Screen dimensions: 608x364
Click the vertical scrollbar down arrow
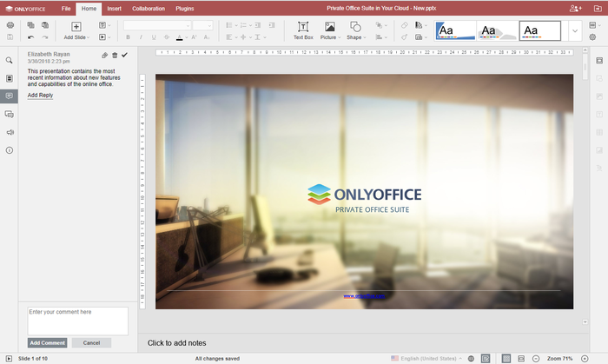(585, 322)
